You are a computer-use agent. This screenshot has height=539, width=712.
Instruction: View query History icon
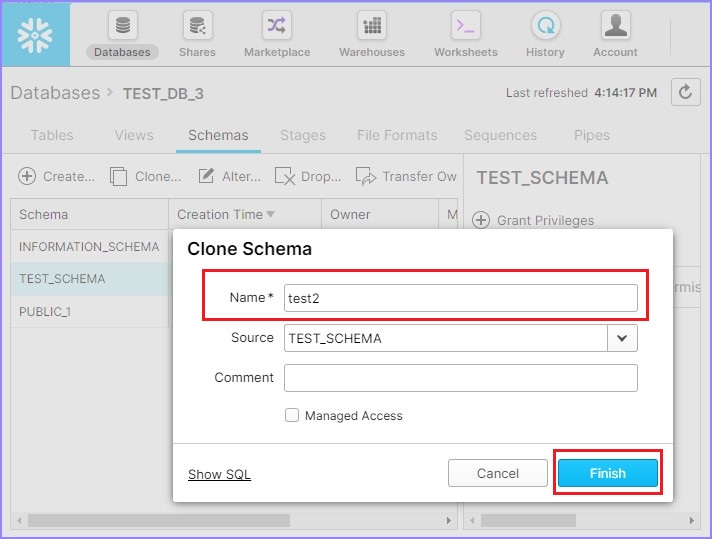(545, 25)
